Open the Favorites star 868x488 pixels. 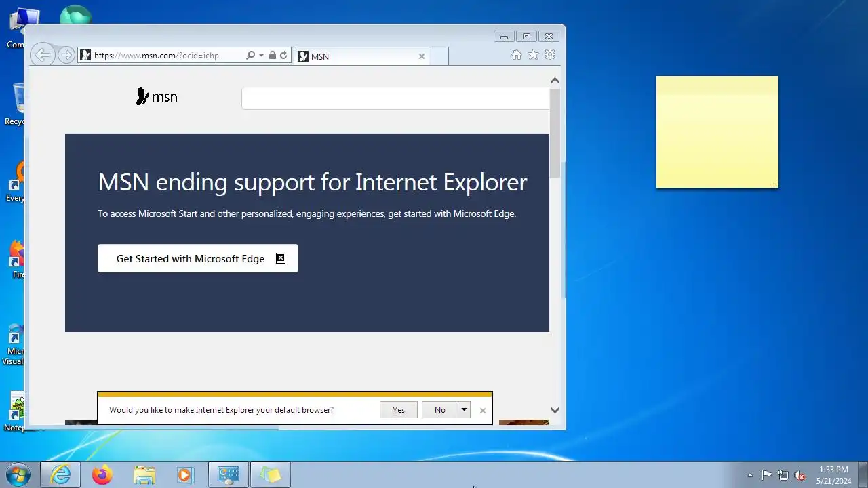(534, 55)
